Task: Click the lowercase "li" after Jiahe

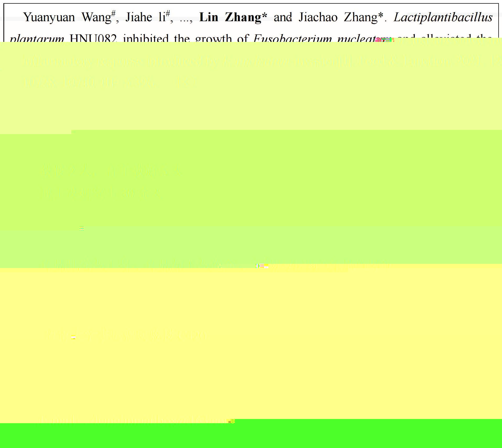Action: pyautogui.click(x=162, y=18)
